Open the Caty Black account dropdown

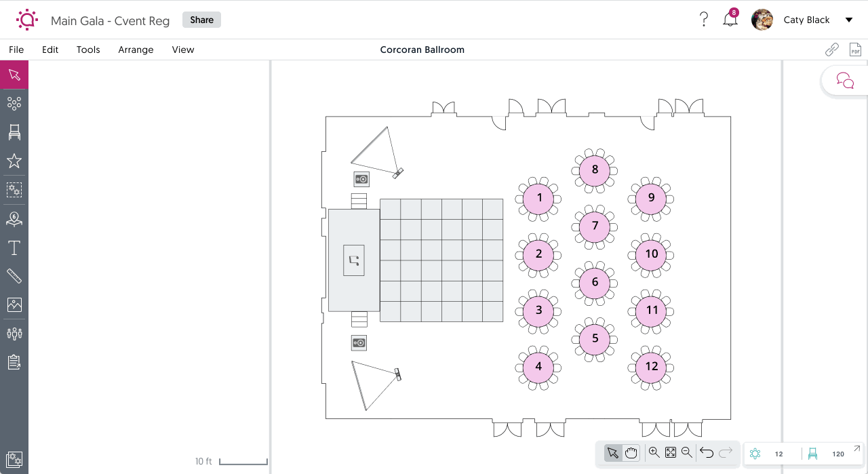pos(849,20)
